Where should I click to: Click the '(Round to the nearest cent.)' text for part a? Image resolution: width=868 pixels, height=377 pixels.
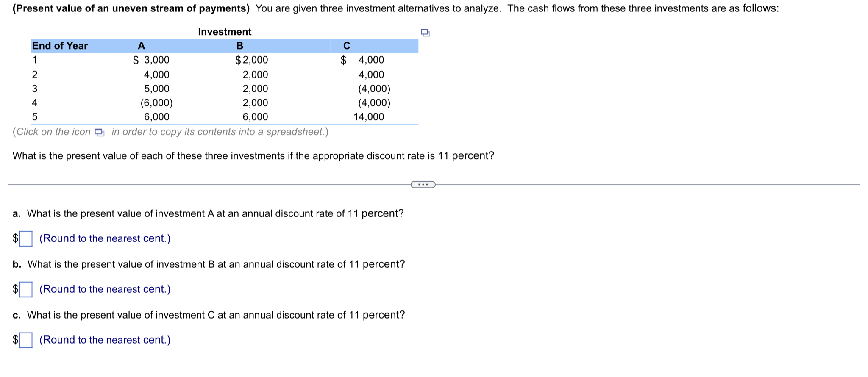(104, 238)
